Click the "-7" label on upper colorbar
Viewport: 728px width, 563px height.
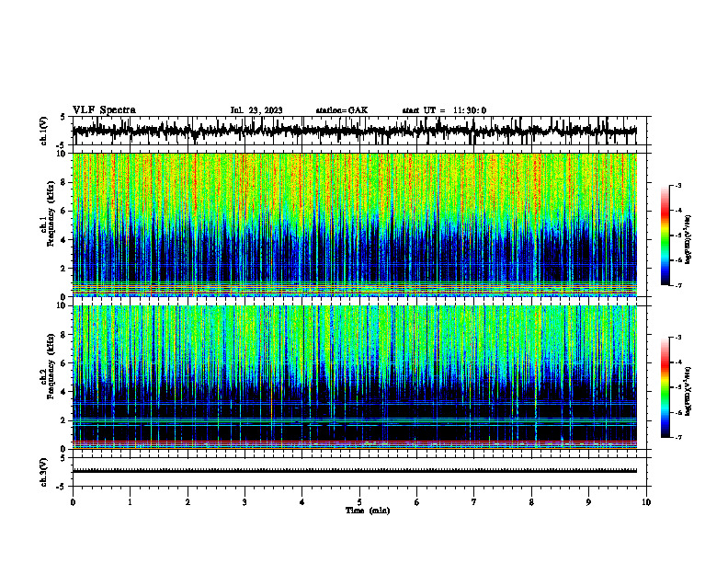point(678,285)
